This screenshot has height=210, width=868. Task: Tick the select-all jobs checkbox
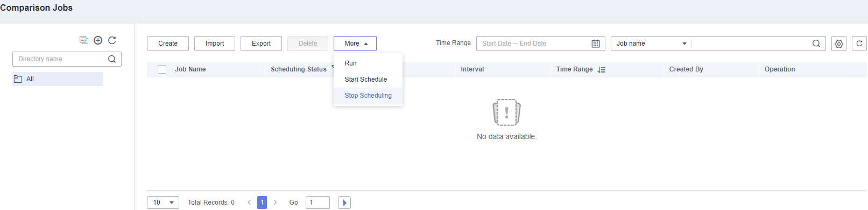coord(162,69)
